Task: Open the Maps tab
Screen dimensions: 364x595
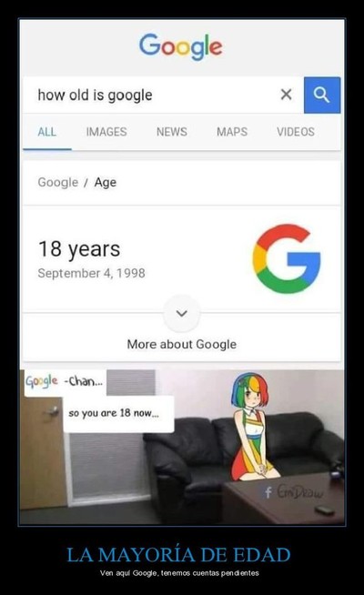Action: (x=232, y=132)
